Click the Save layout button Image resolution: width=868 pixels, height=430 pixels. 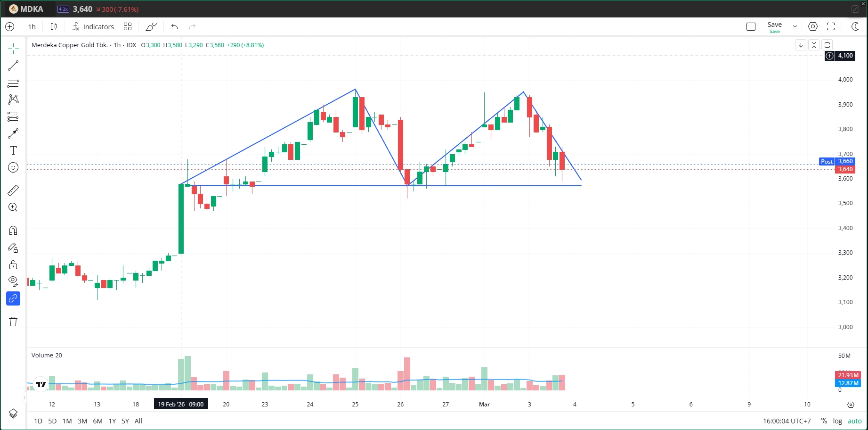coord(775,27)
